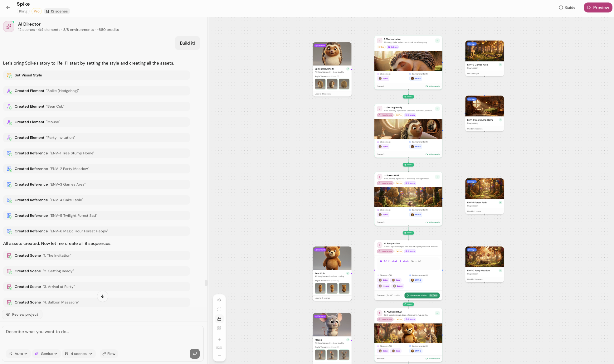Click Generate Video on Party Arrival
This screenshot has height=364, width=614.
422,295
